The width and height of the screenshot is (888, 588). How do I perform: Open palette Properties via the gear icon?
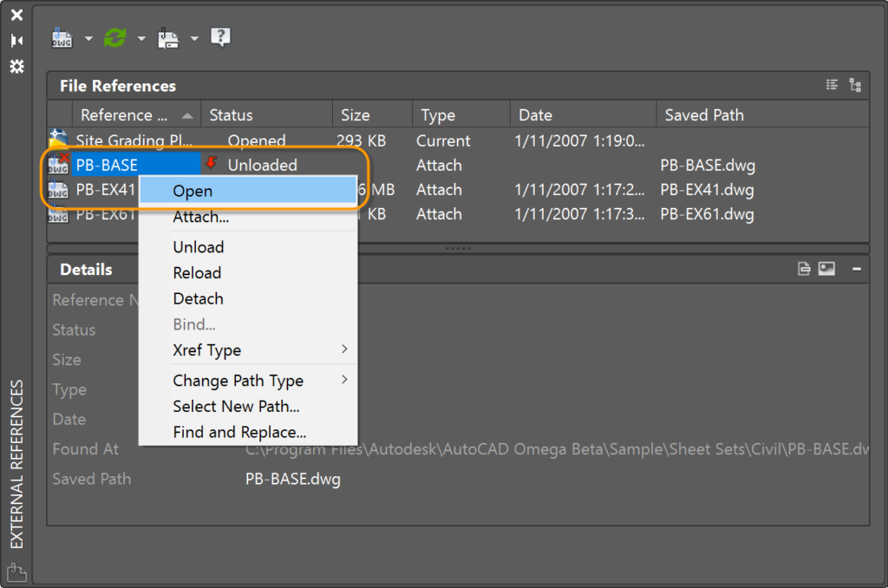pos(15,67)
